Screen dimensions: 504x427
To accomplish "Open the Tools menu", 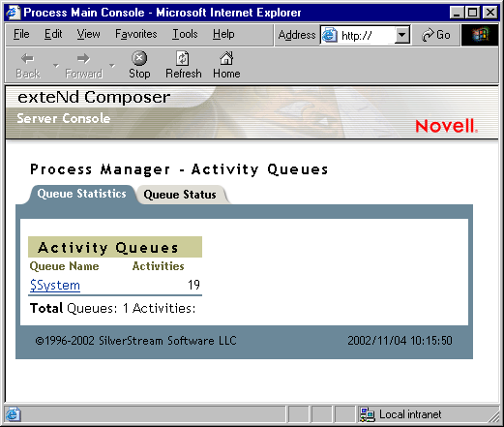I will [185, 34].
